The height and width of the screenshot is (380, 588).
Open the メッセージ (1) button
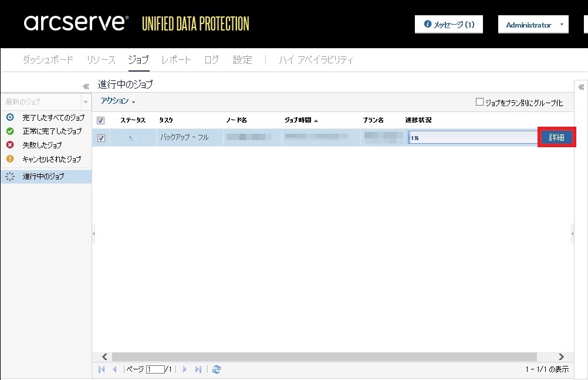449,25
